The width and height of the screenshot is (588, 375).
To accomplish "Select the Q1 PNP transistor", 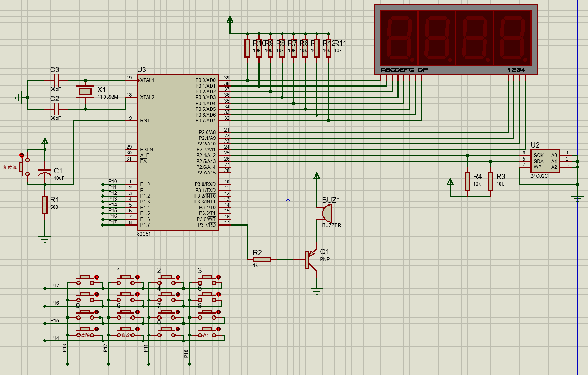I will coord(311,260).
